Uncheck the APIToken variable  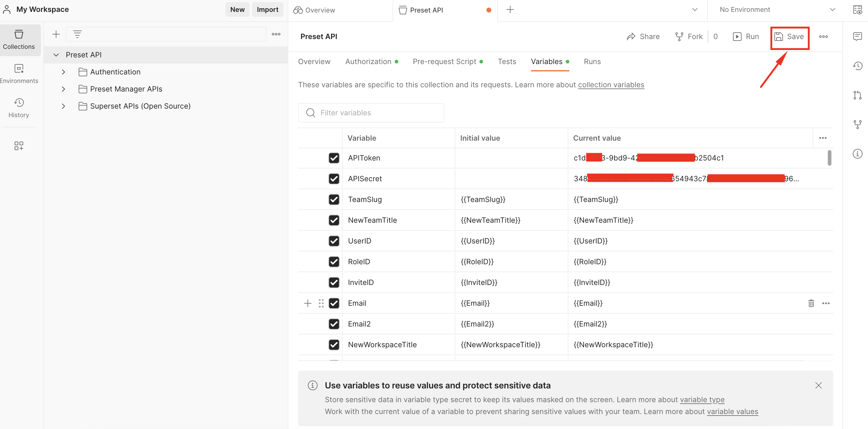coord(334,158)
